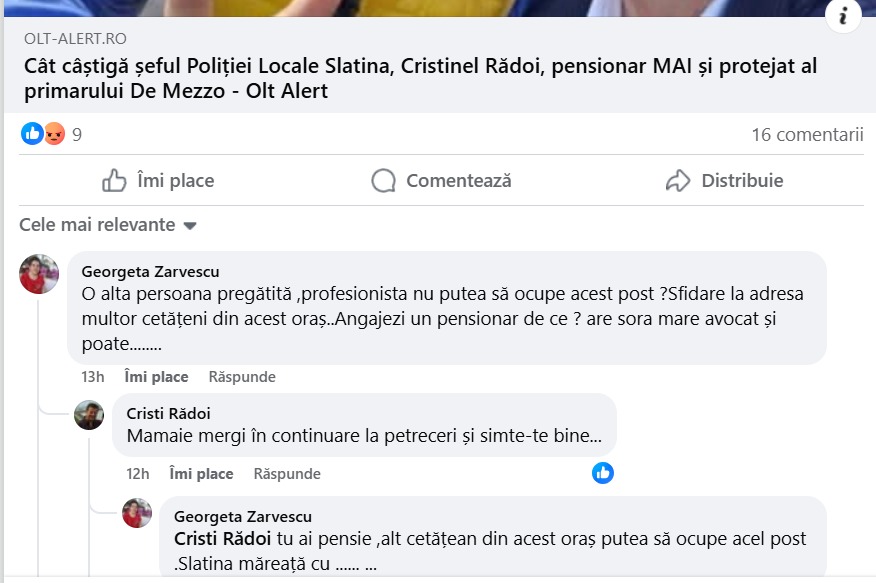Click the like reaction on Cristi Rădoi's comment

602,473
